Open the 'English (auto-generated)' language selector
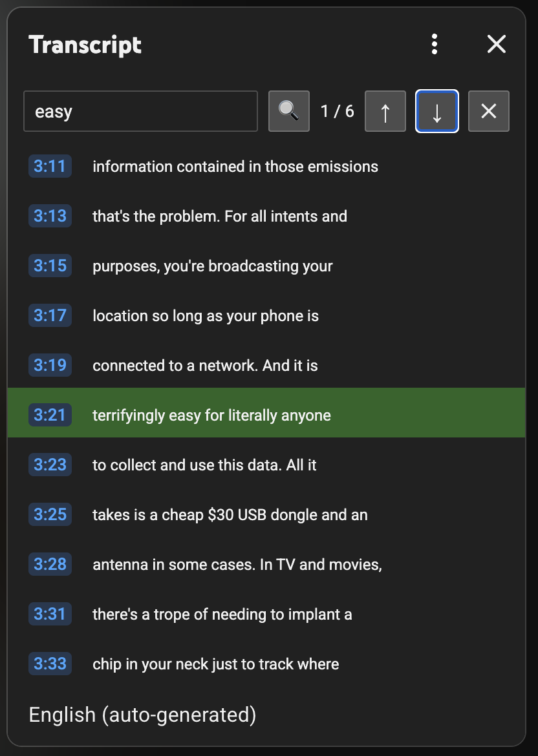Viewport: 538px width, 756px height. pos(142,715)
